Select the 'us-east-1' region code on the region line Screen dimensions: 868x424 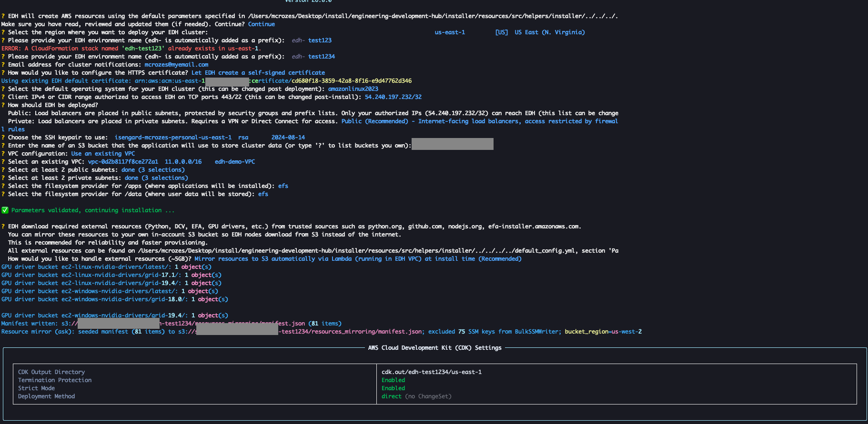point(450,32)
